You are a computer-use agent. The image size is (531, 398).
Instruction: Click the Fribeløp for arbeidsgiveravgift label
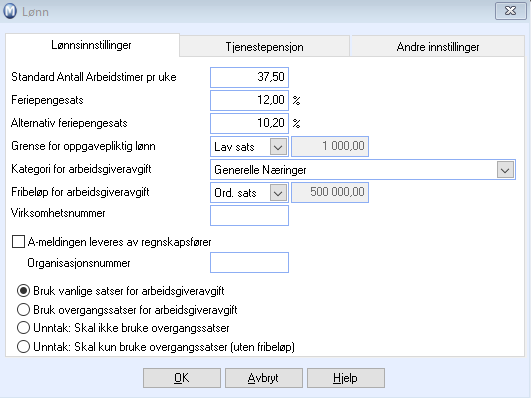tap(80, 192)
